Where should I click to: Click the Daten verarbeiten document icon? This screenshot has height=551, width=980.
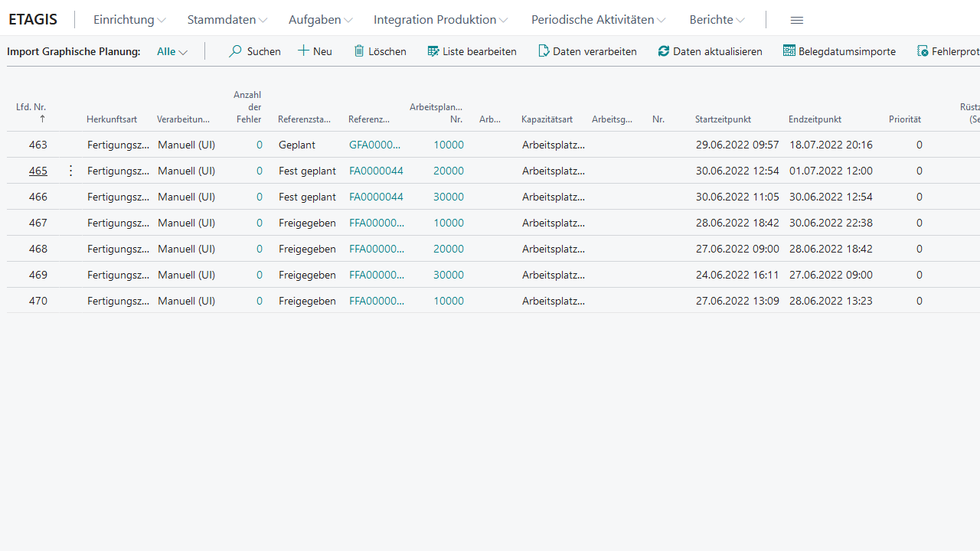(544, 51)
